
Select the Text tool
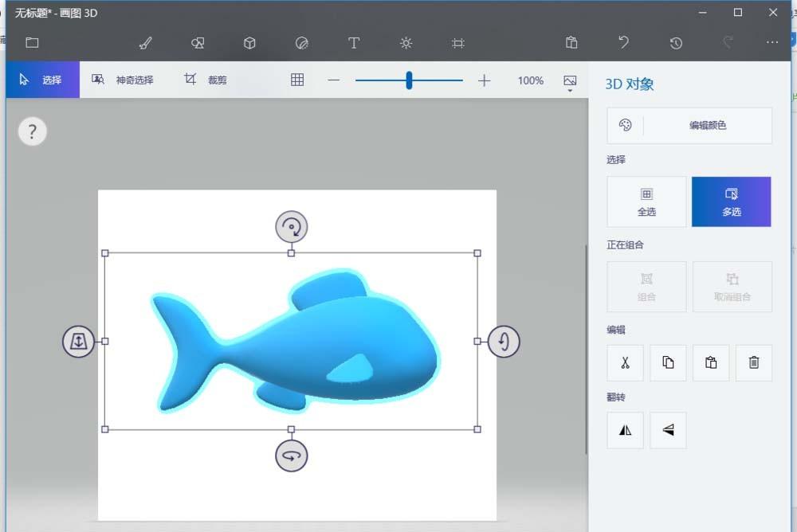tap(354, 43)
